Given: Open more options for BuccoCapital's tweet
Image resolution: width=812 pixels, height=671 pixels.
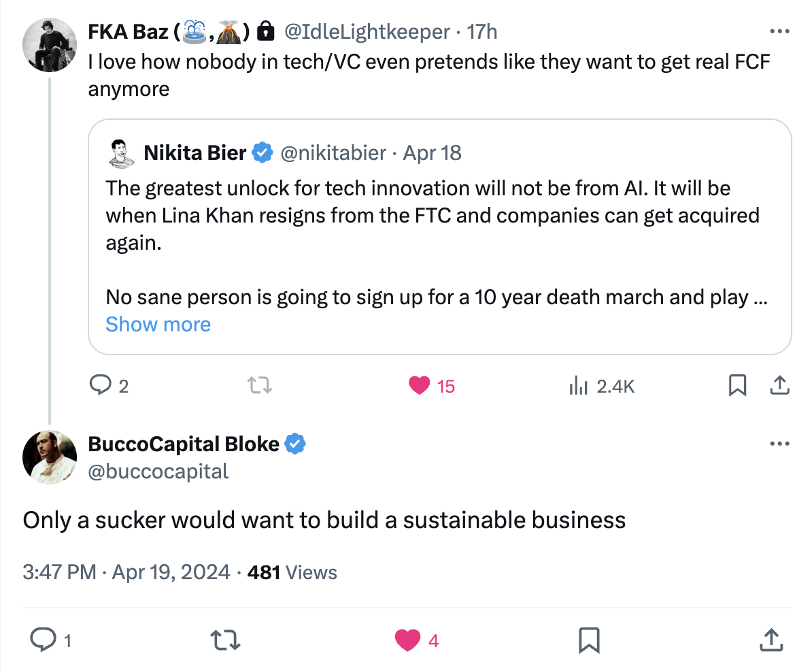Looking at the screenshot, I should (779, 444).
